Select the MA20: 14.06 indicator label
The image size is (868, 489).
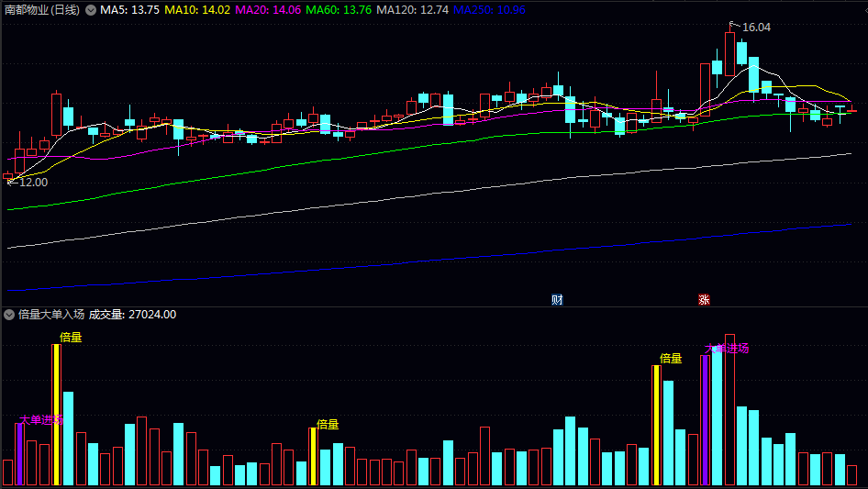click(268, 10)
